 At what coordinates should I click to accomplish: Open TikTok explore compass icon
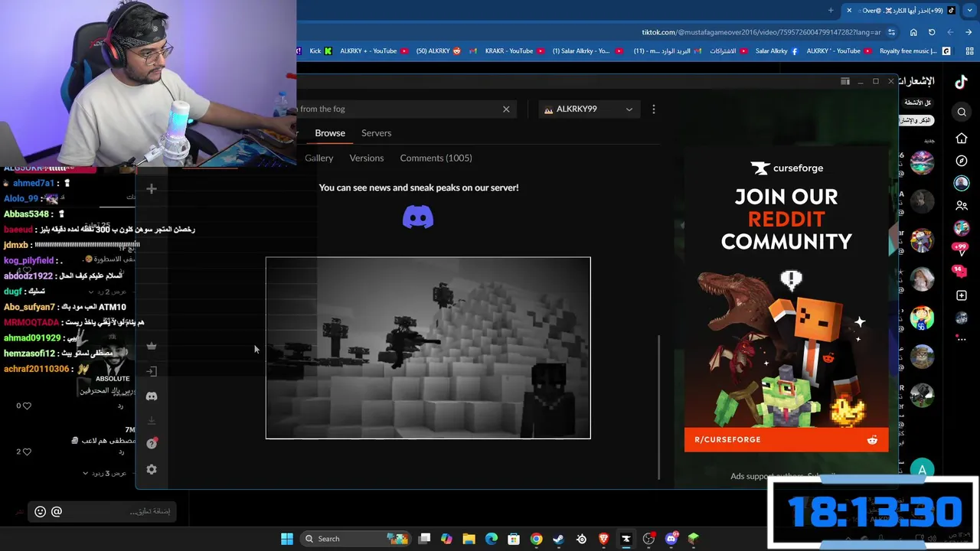[962, 161]
